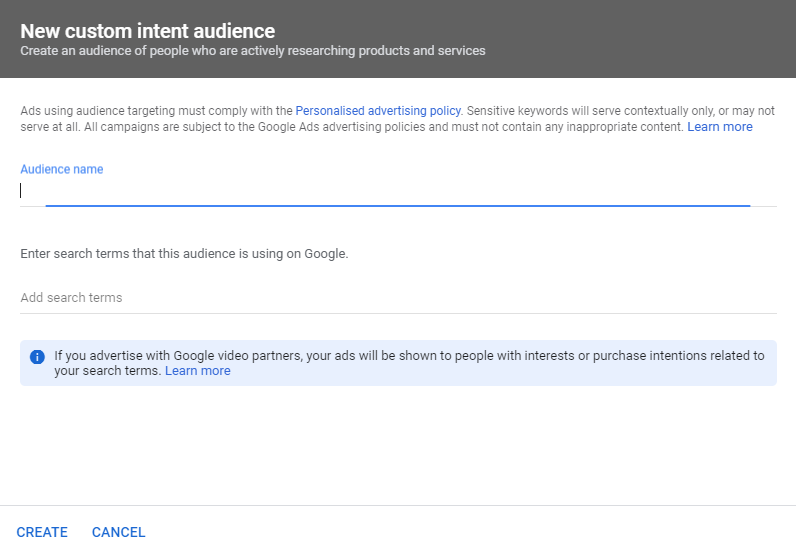Open the Personalised advertising policy link
The image size is (796, 552).
378,111
